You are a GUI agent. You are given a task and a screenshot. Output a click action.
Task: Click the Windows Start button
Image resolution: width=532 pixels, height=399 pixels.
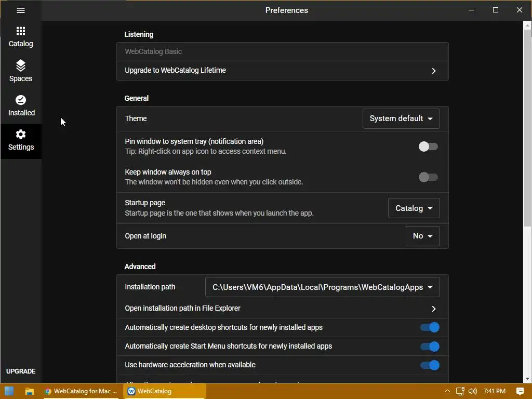(x=9, y=391)
